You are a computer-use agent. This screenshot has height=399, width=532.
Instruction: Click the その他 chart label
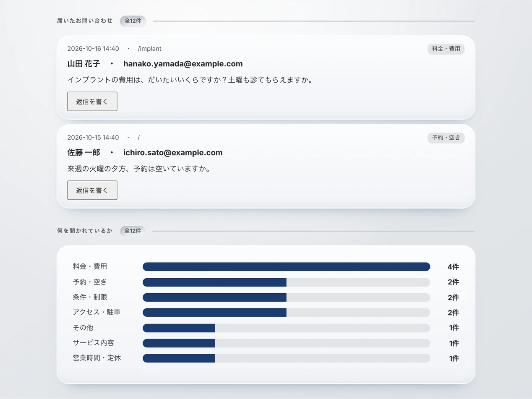tap(83, 328)
